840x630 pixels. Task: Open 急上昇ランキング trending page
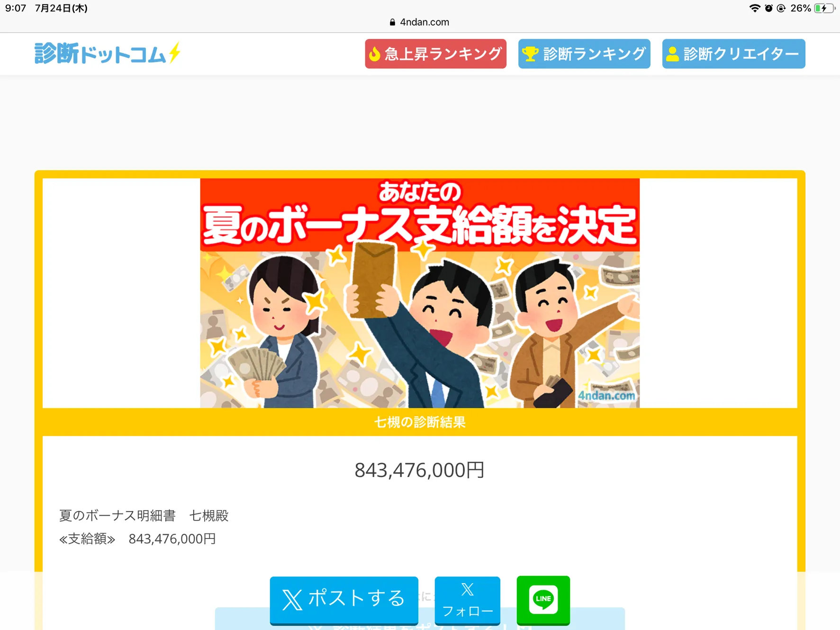pyautogui.click(x=435, y=54)
